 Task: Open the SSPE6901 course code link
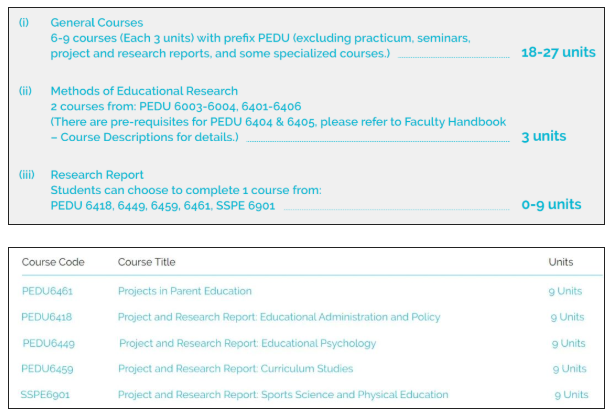(x=47, y=394)
